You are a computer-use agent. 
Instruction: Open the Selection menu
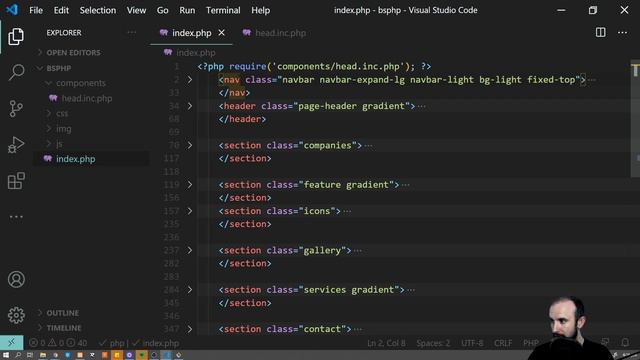pos(98,10)
